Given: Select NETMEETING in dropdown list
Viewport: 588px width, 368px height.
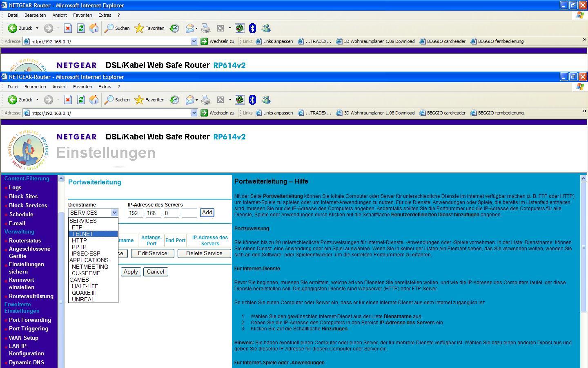Looking at the screenshot, I should (x=93, y=267).
